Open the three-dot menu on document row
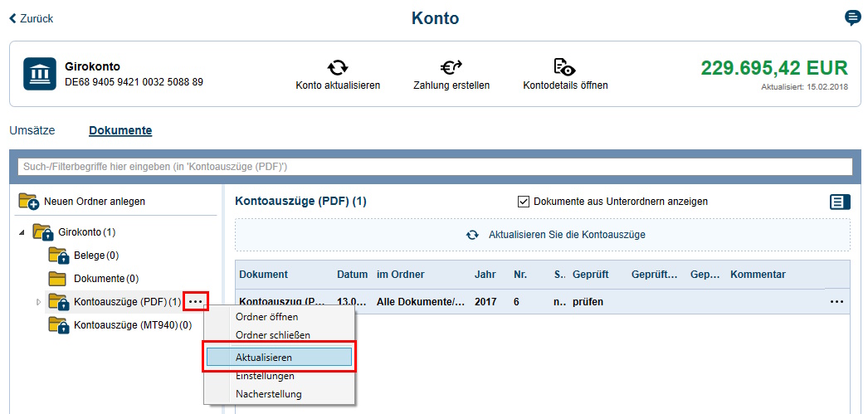This screenshot has height=414, width=868. click(836, 302)
